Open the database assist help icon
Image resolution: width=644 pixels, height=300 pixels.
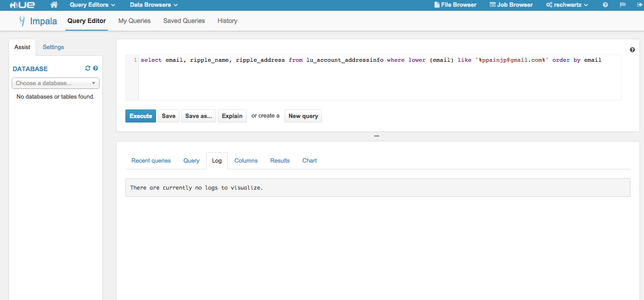click(x=96, y=68)
